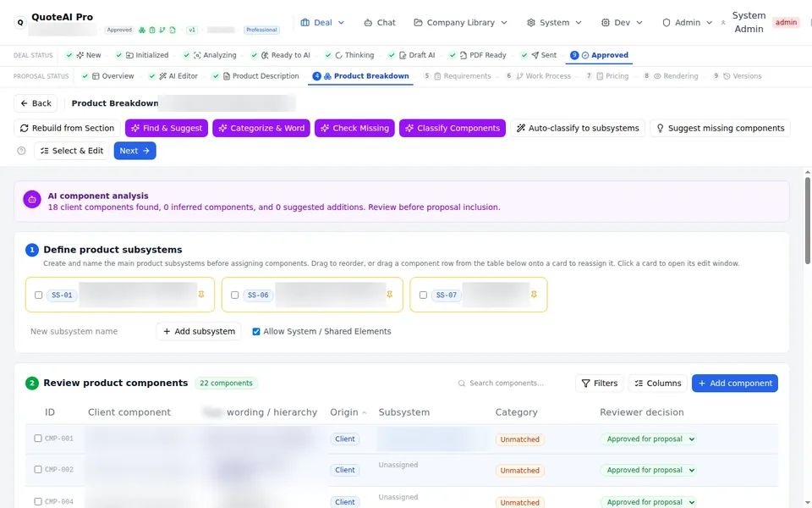Open the Deal dropdown menu
The image size is (812, 508).
(x=322, y=23)
